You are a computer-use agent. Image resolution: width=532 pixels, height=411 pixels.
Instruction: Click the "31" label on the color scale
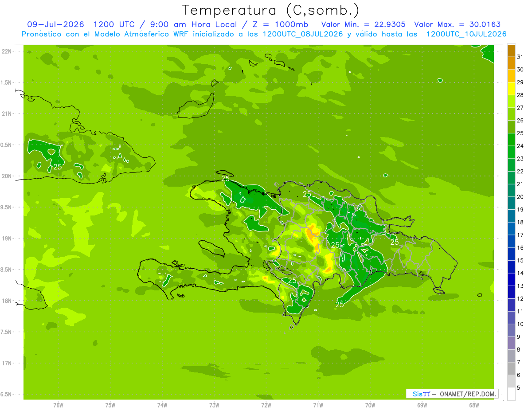point(520,57)
